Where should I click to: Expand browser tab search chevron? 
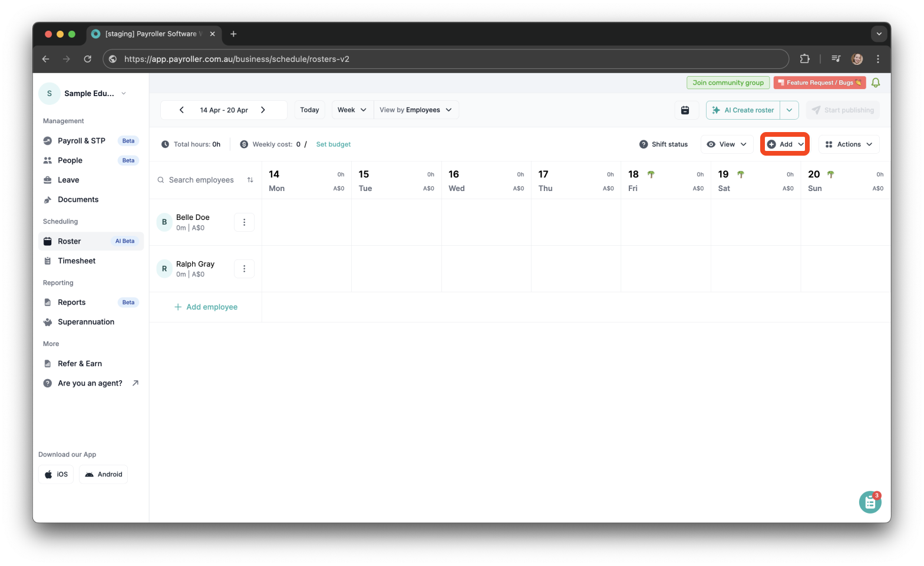click(879, 34)
